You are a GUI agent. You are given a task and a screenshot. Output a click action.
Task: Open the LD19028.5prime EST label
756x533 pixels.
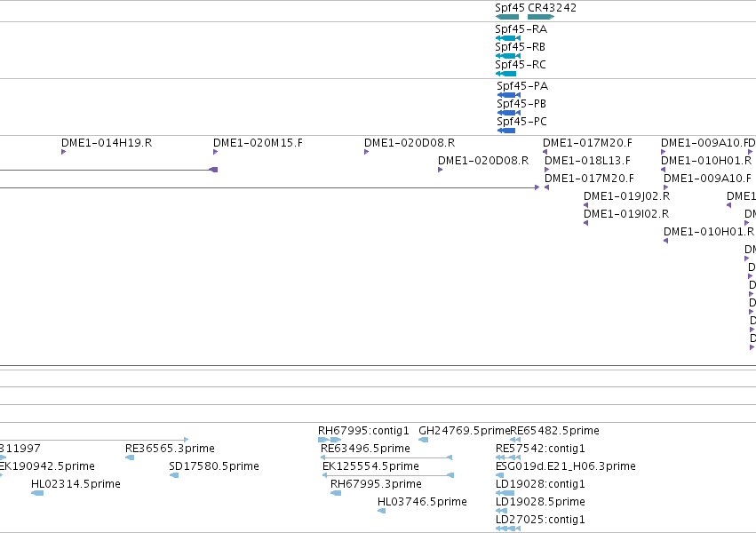click(x=540, y=502)
